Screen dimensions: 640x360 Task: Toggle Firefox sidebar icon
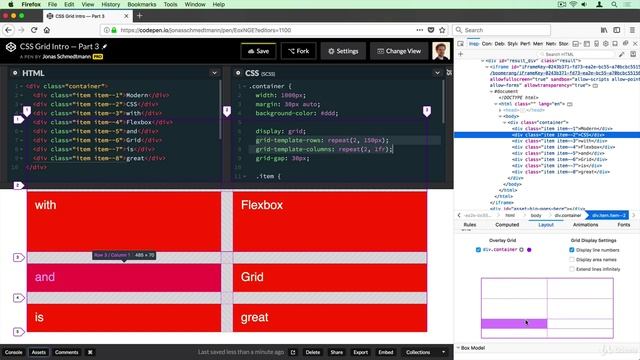click(x=617, y=30)
